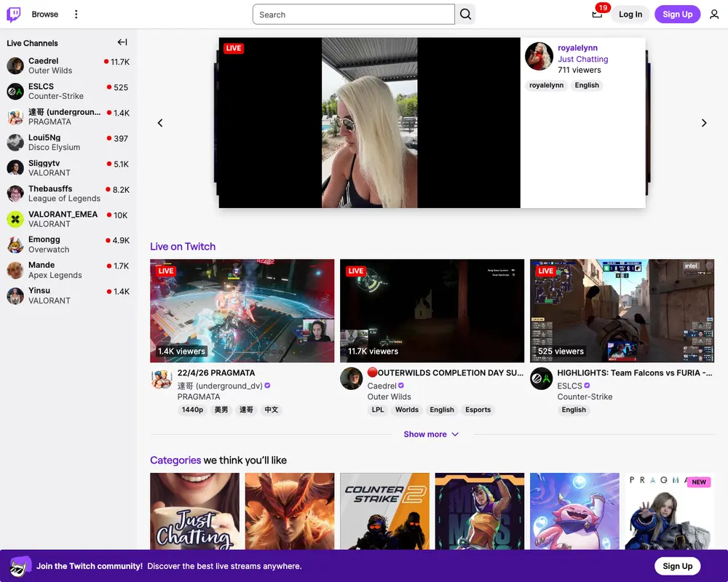Click the Live on Twitch heading link
Screen dimensions: 728x582
(x=183, y=247)
